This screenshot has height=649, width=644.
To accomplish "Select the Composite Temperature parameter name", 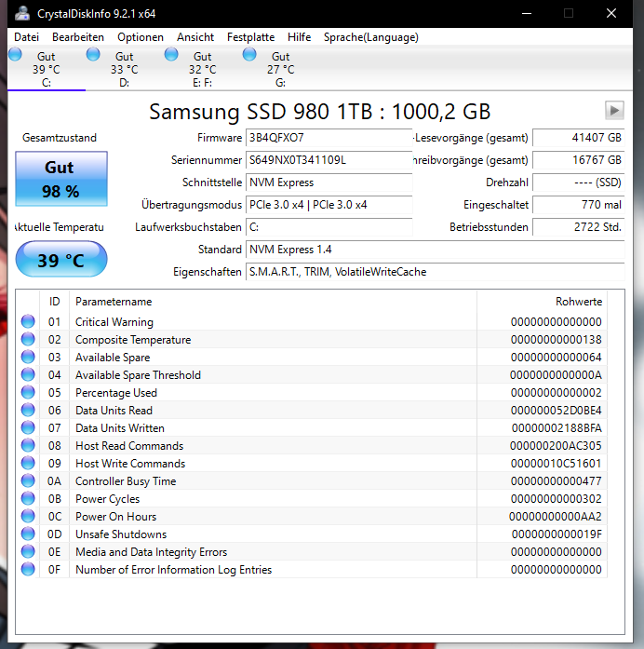I will pyautogui.click(x=133, y=340).
